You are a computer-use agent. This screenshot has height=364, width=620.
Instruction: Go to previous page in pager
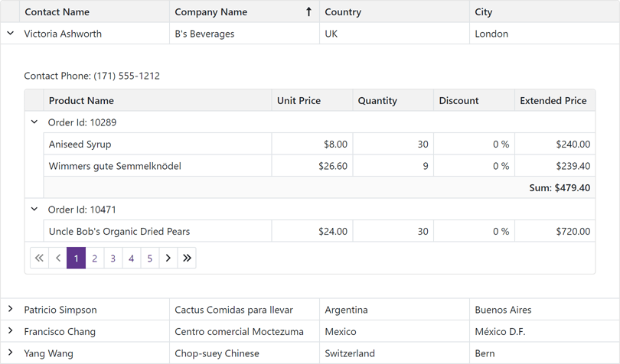click(x=58, y=258)
